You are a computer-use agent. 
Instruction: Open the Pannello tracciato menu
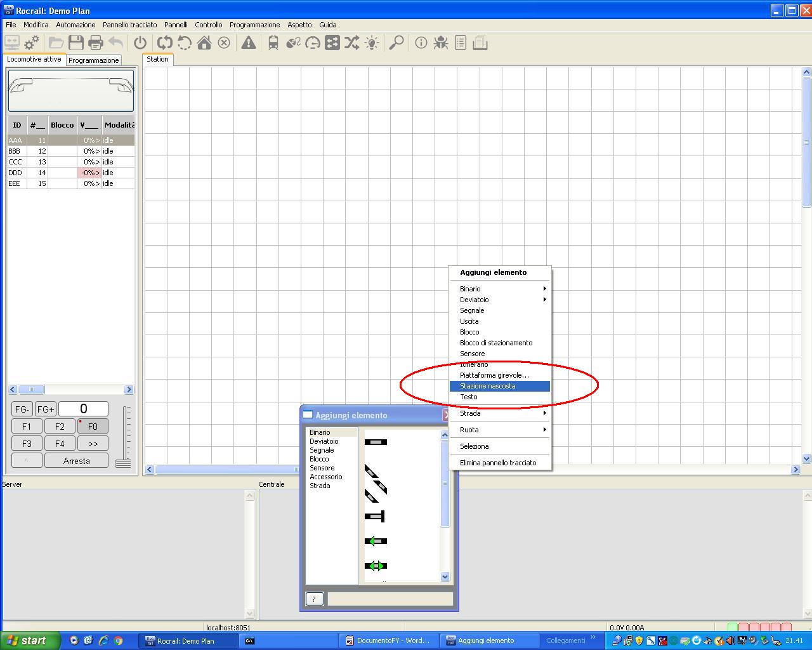(x=129, y=25)
